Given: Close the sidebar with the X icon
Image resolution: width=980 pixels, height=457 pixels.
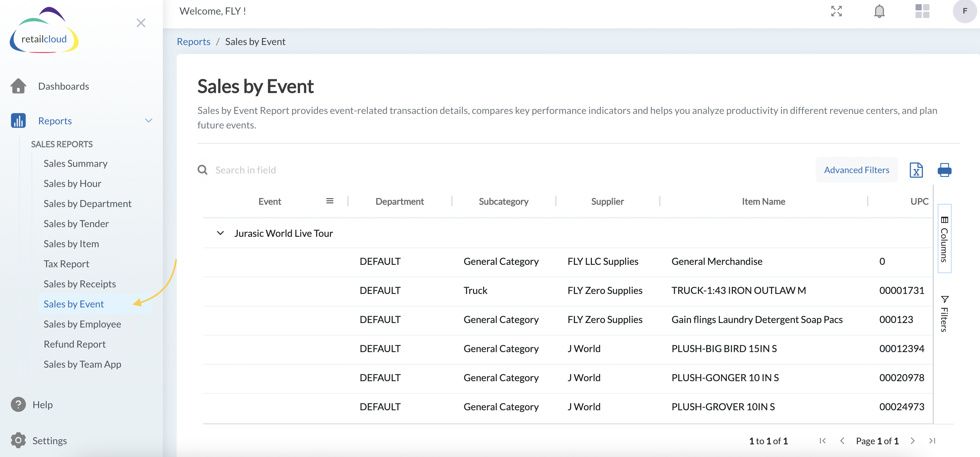Looking at the screenshot, I should 141,23.
